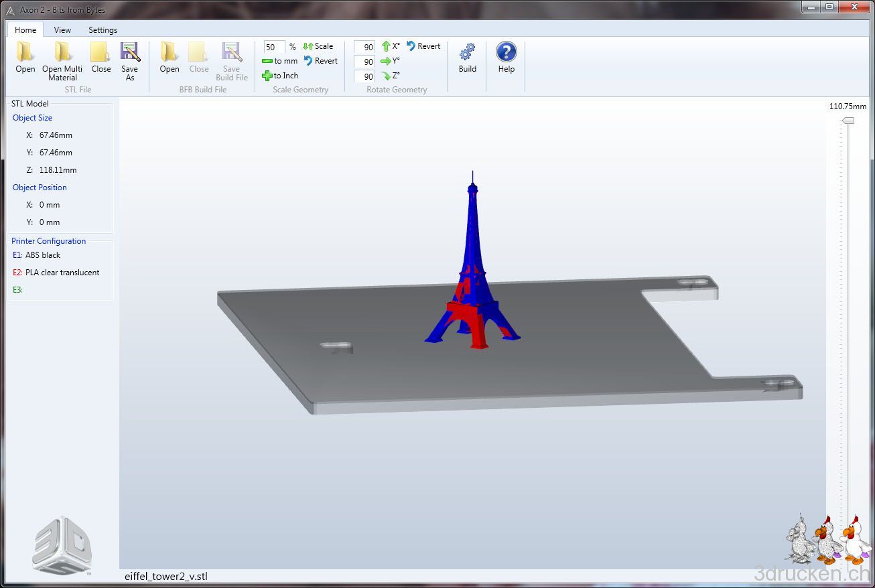Apply the Scale geometry button

click(318, 46)
